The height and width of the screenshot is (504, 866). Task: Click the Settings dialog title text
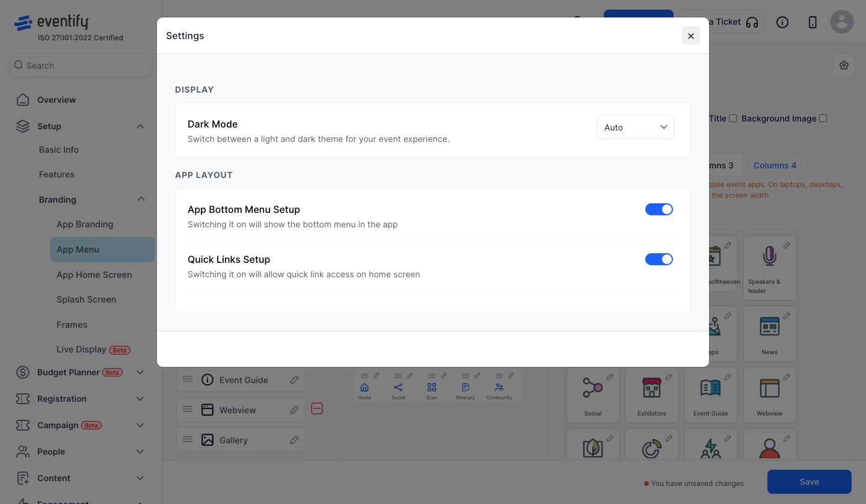[185, 36]
